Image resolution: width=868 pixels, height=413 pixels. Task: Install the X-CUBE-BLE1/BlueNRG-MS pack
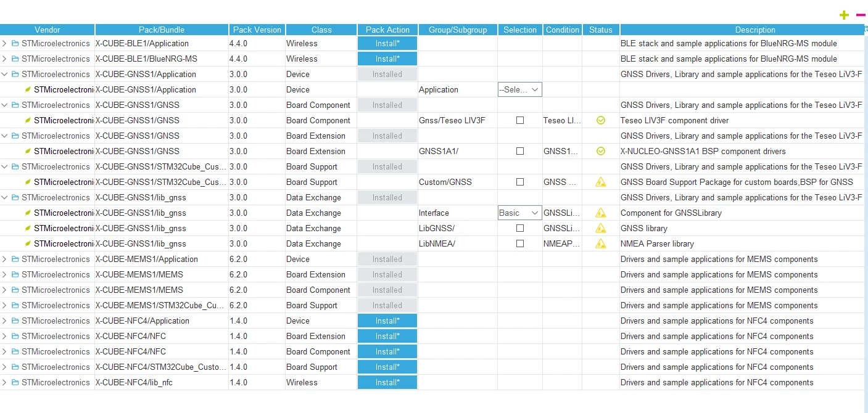pyautogui.click(x=387, y=59)
